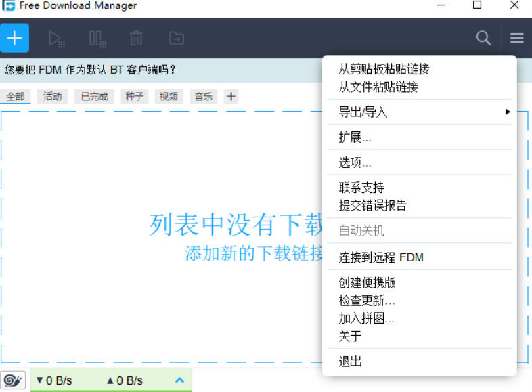Click the blue plus add download button
This screenshot has height=392, width=532.
point(14,38)
